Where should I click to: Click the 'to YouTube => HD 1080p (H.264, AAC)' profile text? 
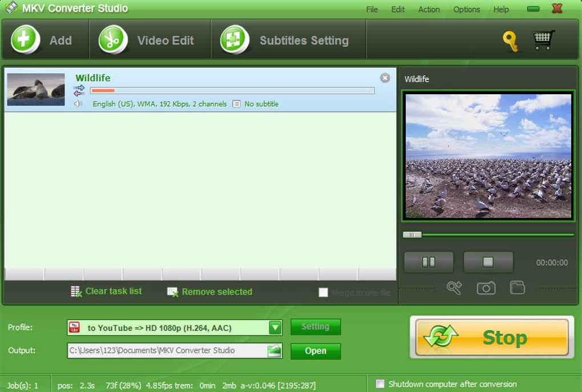pyautogui.click(x=160, y=328)
